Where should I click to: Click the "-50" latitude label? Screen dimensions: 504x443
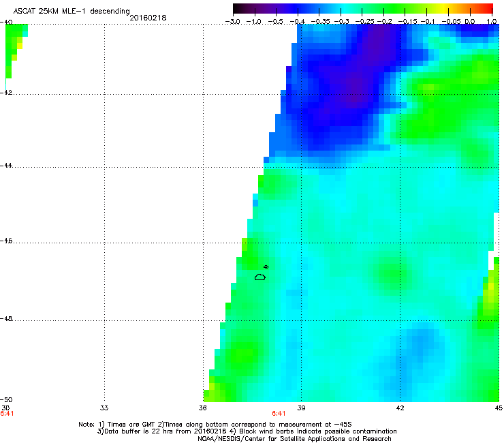tap(6, 400)
